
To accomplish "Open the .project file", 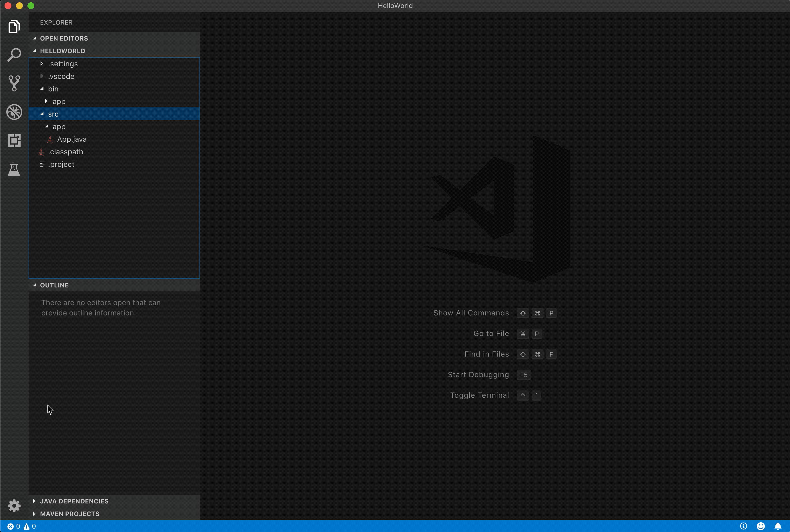I will [61, 164].
